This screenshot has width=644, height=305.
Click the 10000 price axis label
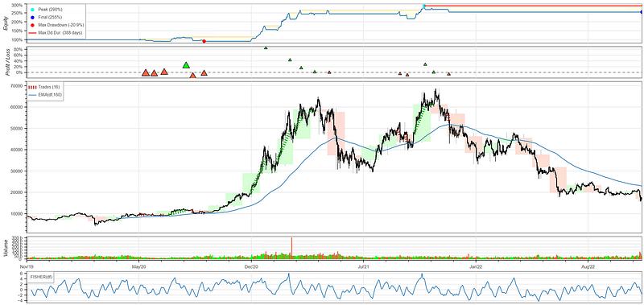tap(16, 214)
